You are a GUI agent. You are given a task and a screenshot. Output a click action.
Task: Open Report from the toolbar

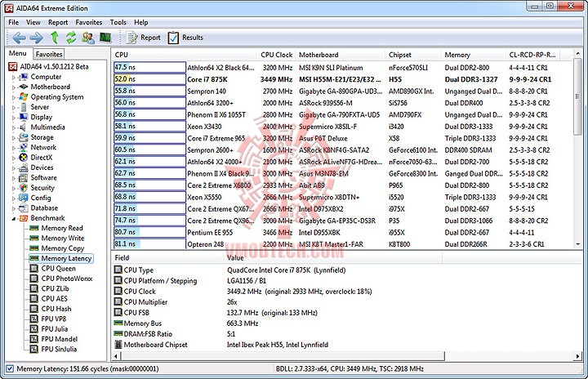click(143, 38)
